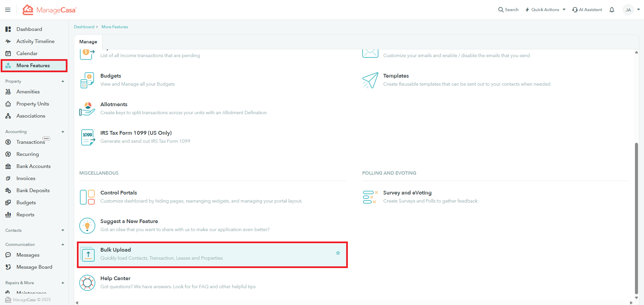Image resolution: width=644 pixels, height=305 pixels.
Task: Click the Bulk Upload arrow icon
Action: click(88, 255)
